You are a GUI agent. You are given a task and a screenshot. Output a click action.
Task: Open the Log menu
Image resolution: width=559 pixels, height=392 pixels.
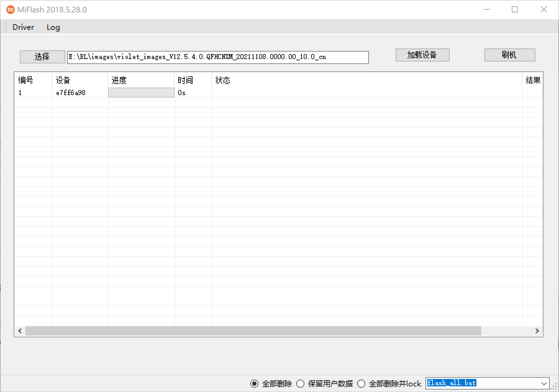click(x=53, y=27)
